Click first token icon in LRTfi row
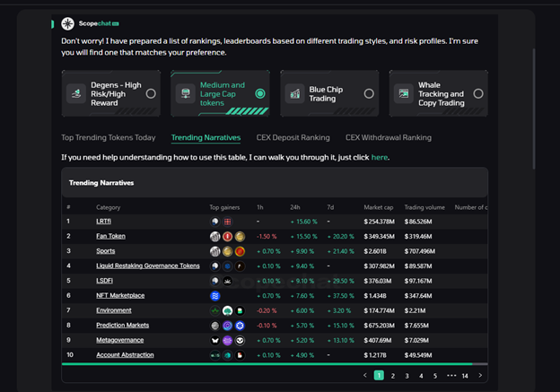This screenshot has width=560, height=392. pos(214,222)
